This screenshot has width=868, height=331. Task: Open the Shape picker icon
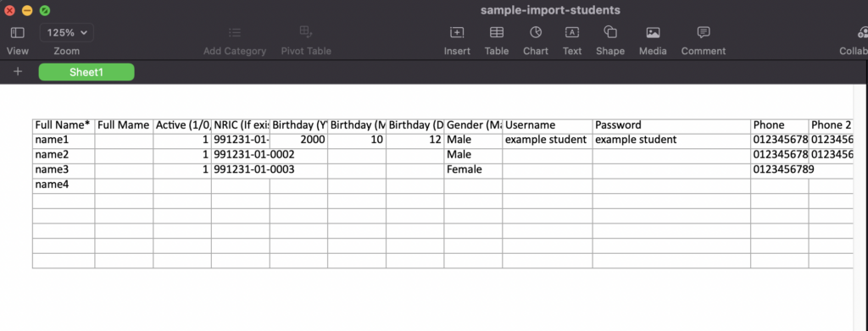610,33
